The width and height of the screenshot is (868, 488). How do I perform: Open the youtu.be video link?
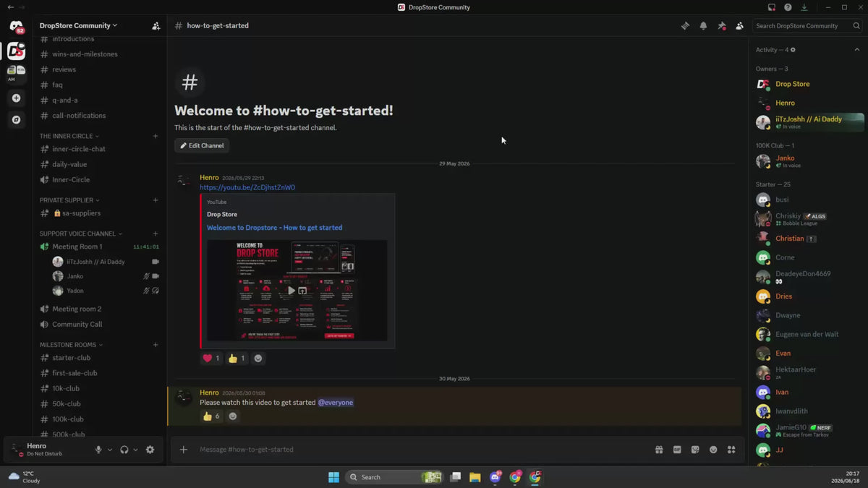[247, 187]
